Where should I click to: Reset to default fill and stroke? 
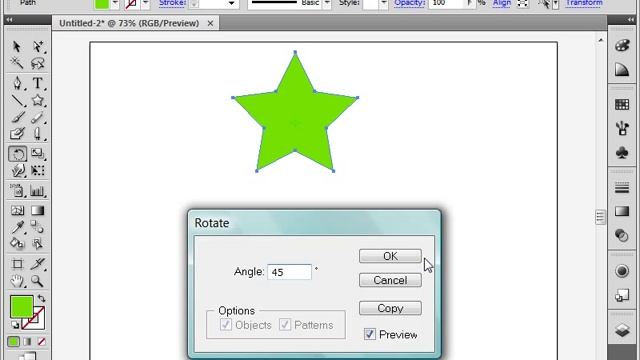(15, 325)
